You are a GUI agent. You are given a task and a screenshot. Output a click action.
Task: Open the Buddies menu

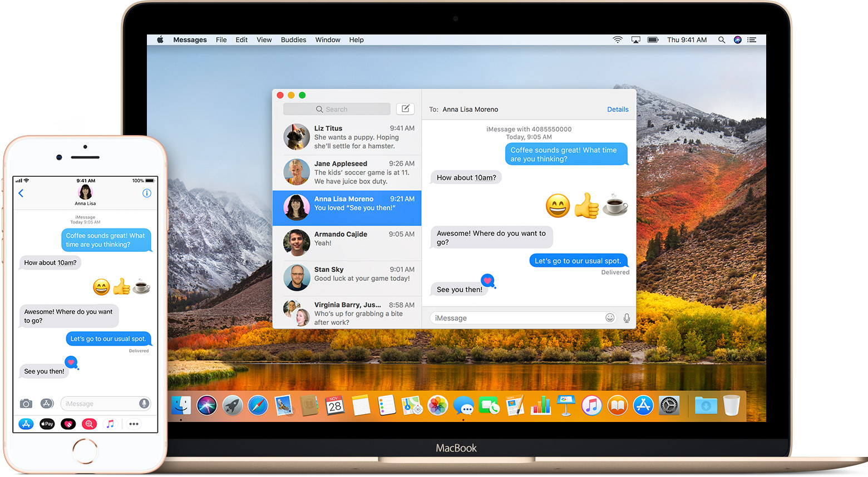click(293, 39)
